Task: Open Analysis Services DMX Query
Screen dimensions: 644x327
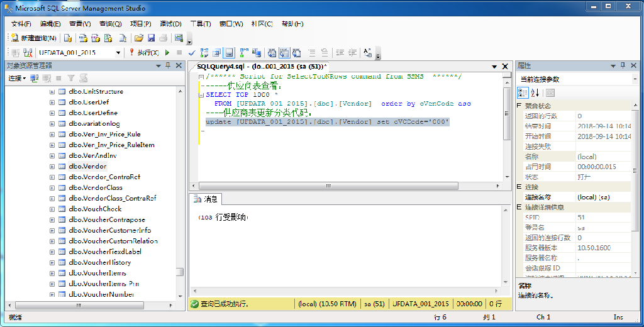Action: pos(96,38)
